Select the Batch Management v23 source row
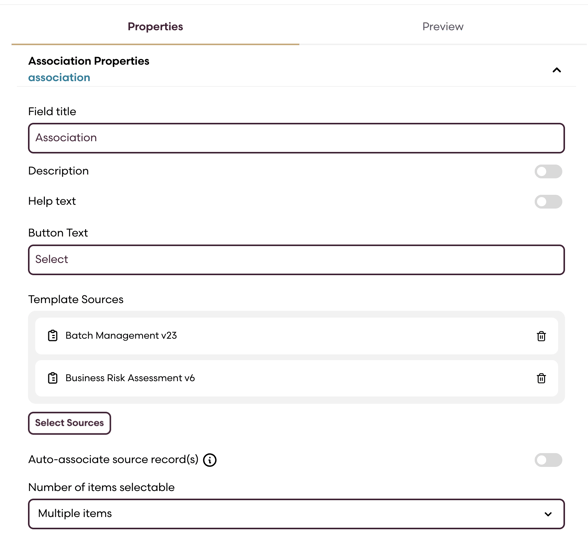 (x=296, y=336)
